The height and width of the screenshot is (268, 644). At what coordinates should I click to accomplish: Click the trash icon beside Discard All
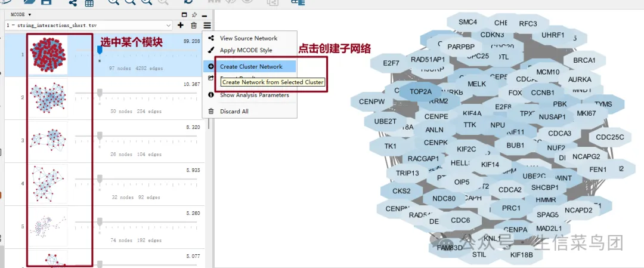pyautogui.click(x=211, y=112)
